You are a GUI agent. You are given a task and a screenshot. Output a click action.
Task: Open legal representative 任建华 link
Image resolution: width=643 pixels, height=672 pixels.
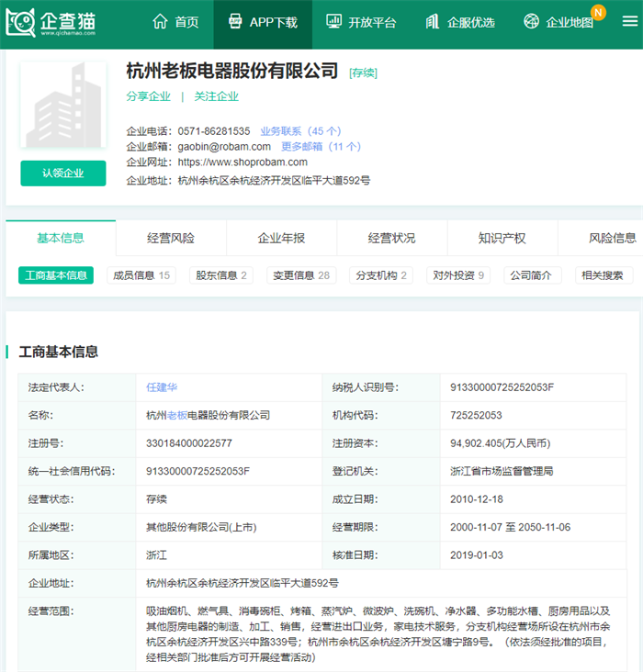[162, 387]
